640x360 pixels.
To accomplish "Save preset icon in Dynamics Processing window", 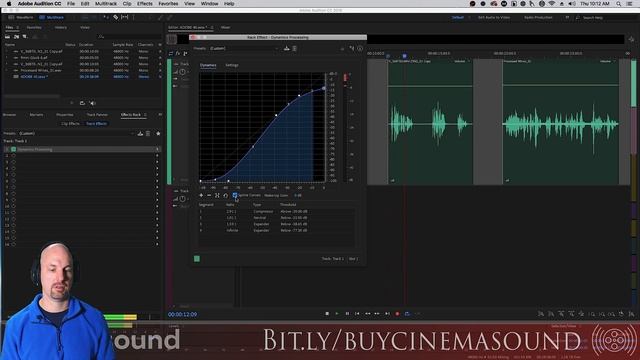I will 287,48.
